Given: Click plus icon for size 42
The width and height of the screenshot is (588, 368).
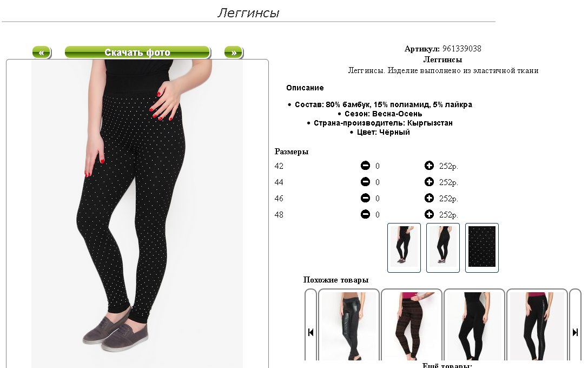Looking at the screenshot, I should coord(429,166).
